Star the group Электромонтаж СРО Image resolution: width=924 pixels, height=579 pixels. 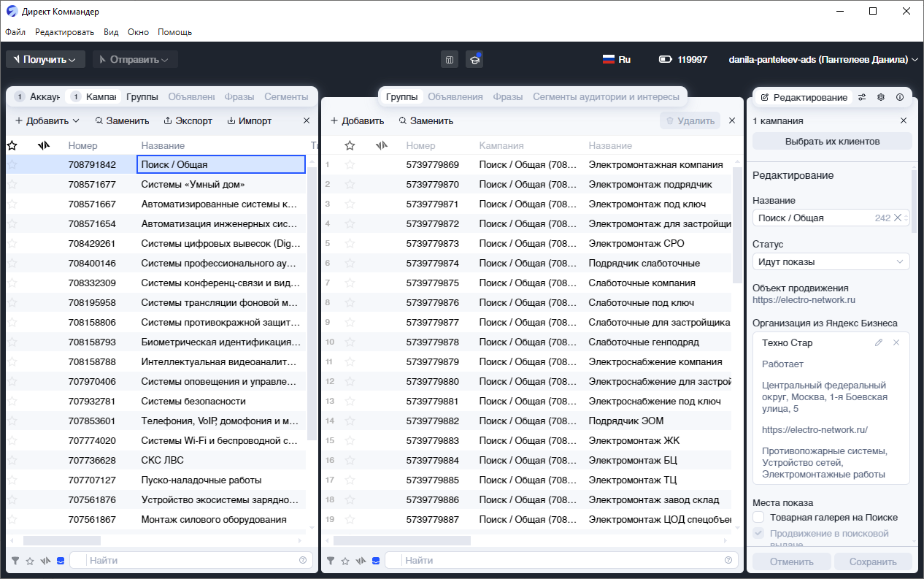pyautogui.click(x=350, y=244)
